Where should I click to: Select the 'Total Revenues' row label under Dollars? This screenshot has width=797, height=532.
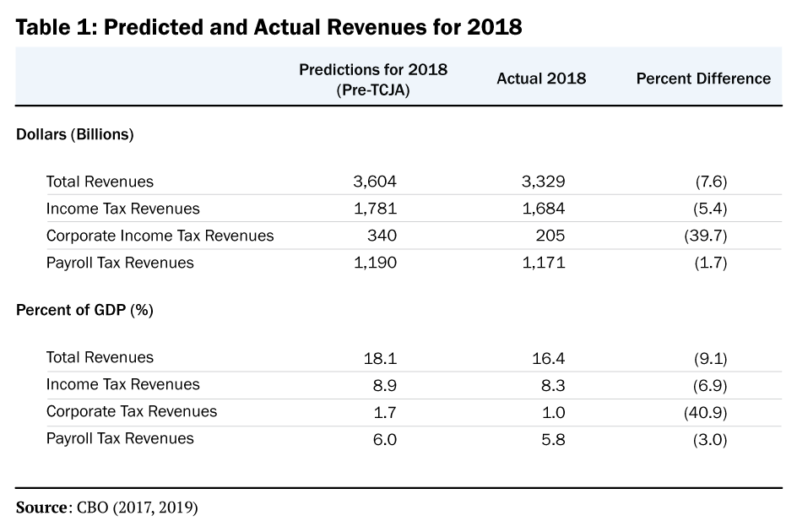[x=100, y=182]
